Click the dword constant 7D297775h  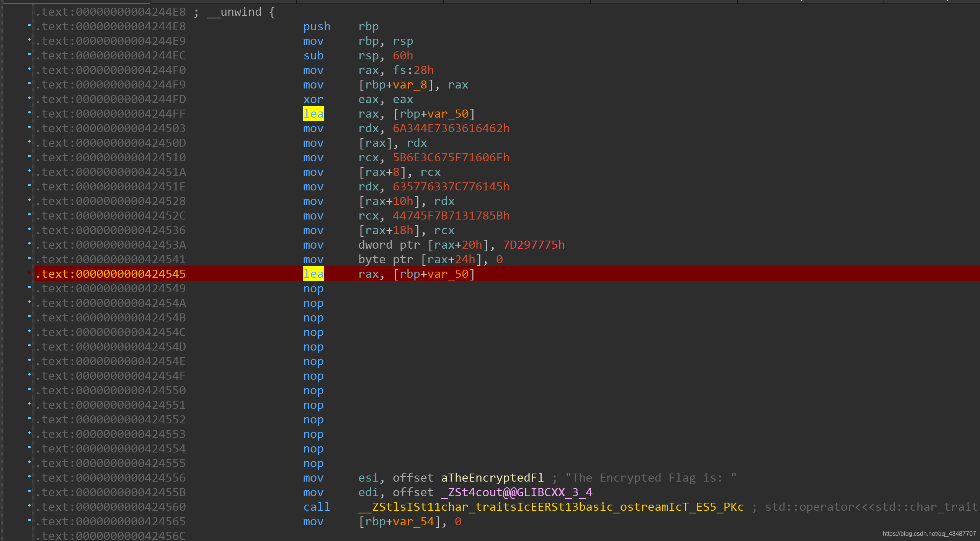pyautogui.click(x=534, y=245)
